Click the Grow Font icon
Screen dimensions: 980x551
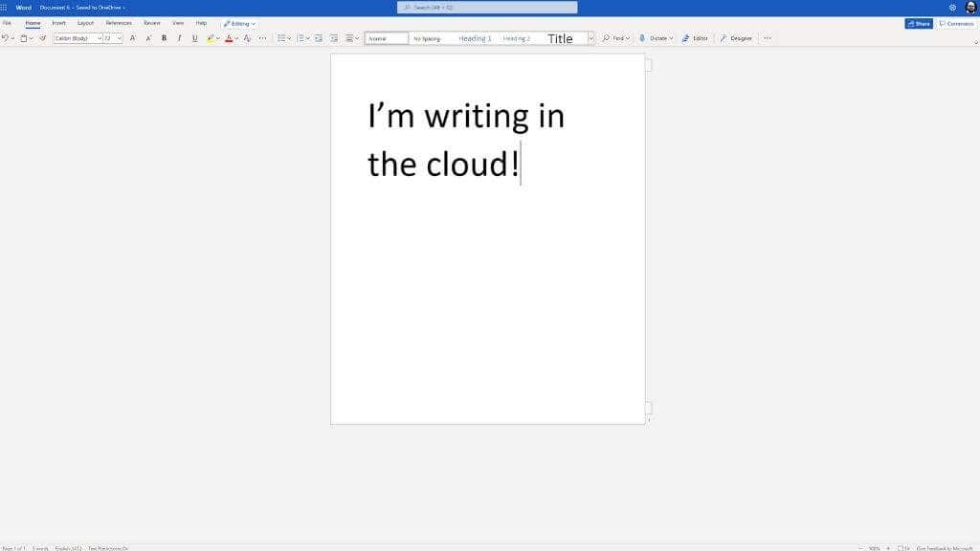(x=132, y=38)
